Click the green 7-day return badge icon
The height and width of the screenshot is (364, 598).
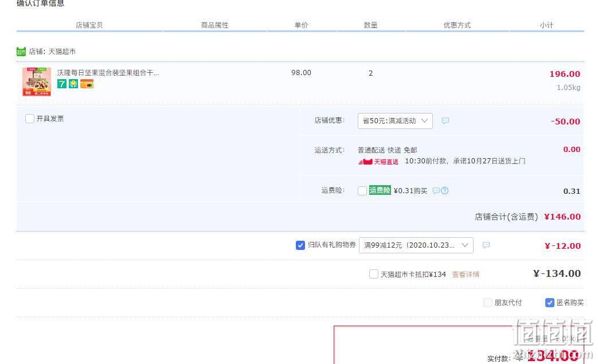pyautogui.click(x=62, y=84)
